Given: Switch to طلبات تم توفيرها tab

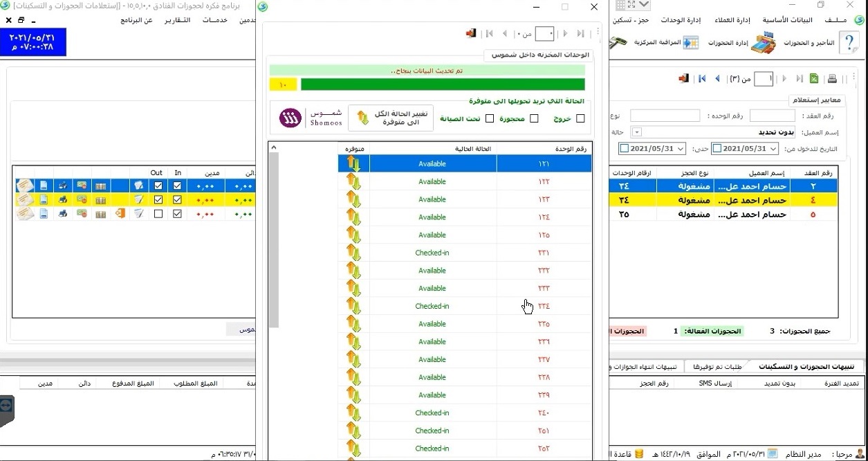Looking at the screenshot, I should (x=717, y=366).
